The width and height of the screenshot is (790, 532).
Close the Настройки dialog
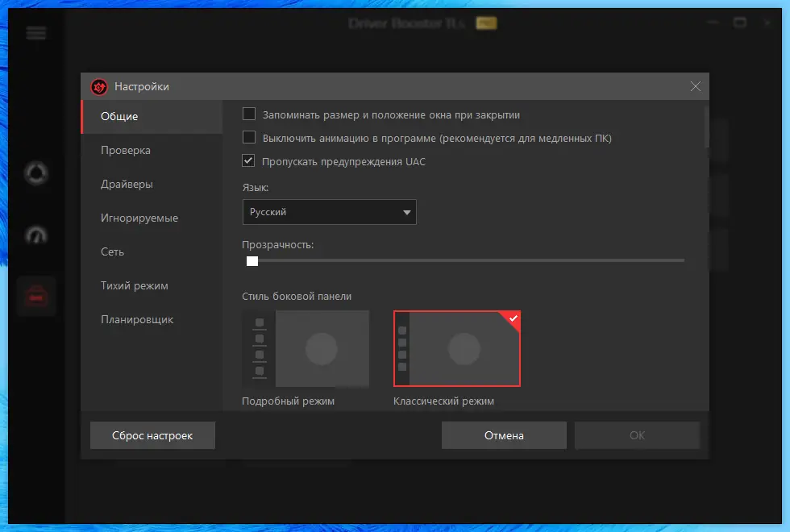pyautogui.click(x=695, y=86)
